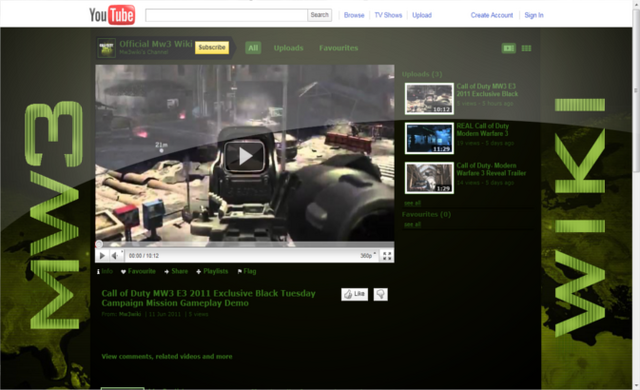This screenshot has height=390, width=640.
Task: Add the video to Playlists
Action: (212, 271)
